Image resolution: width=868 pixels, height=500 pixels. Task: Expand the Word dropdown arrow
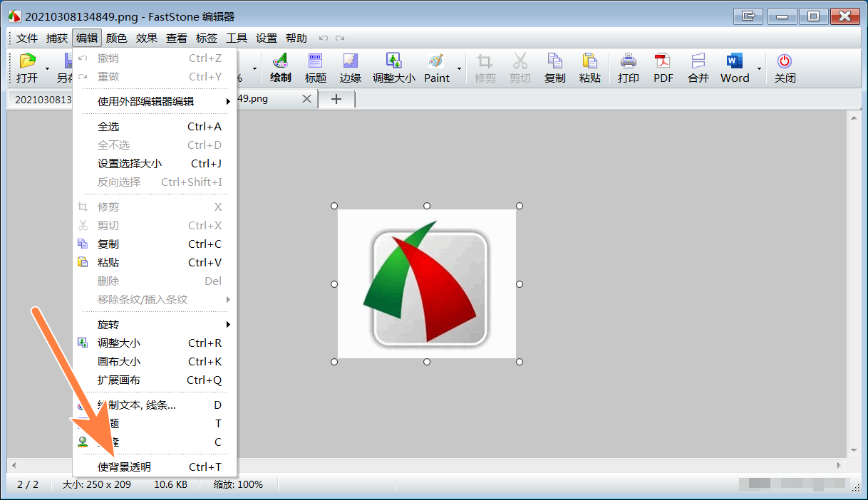pos(759,69)
